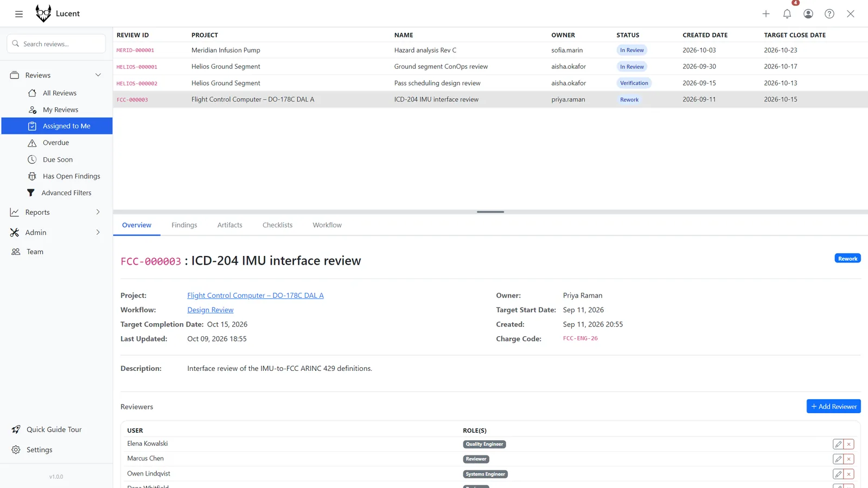This screenshot has height=488, width=868.
Task: Collapse the Reviews section chevron
Action: (98, 75)
